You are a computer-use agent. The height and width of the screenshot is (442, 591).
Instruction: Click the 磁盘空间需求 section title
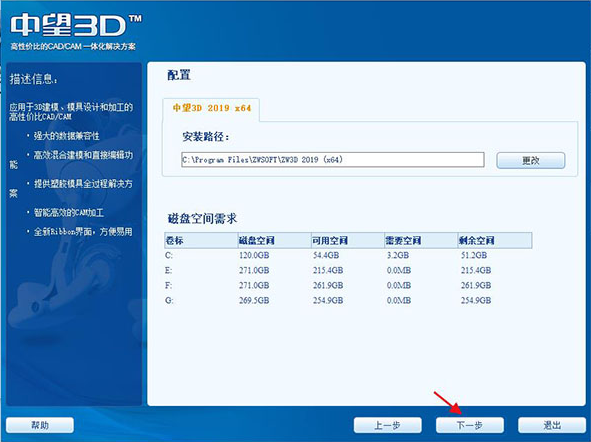pos(202,219)
